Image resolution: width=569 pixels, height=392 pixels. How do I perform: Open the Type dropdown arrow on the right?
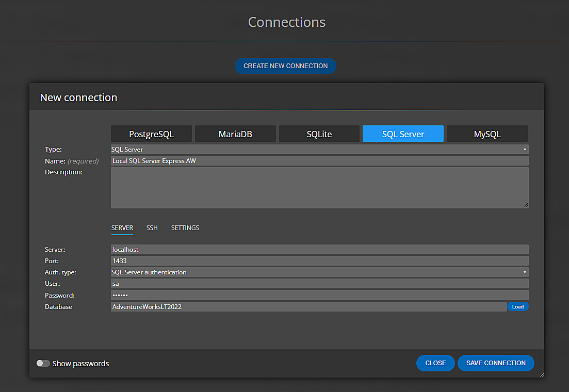coord(524,149)
